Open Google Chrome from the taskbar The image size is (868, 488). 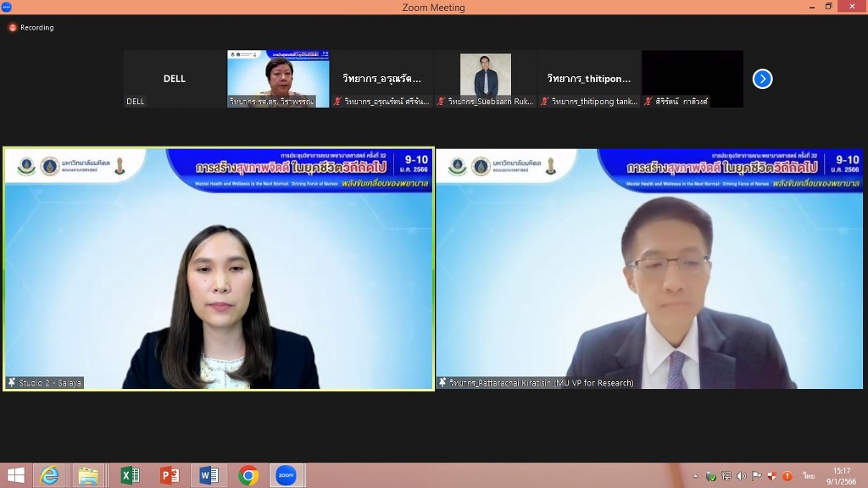[248, 475]
